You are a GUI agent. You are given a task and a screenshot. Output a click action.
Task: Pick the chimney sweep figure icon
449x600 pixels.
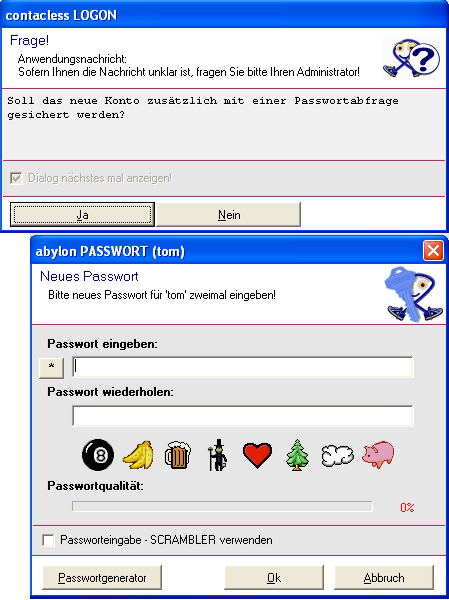(x=217, y=455)
